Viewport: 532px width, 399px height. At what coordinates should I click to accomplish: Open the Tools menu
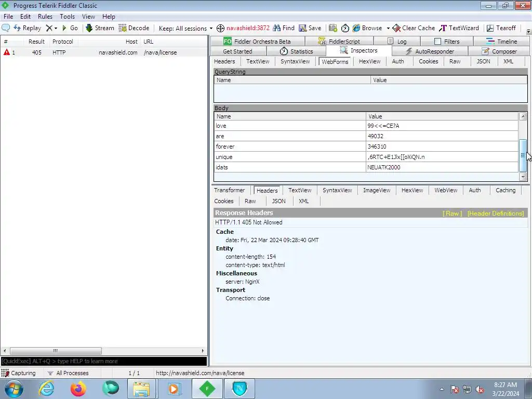pos(67,17)
